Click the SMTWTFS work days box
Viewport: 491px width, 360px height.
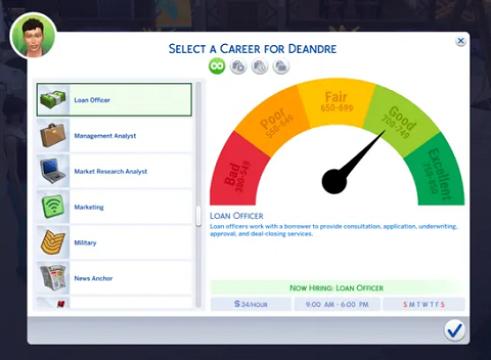(424, 304)
